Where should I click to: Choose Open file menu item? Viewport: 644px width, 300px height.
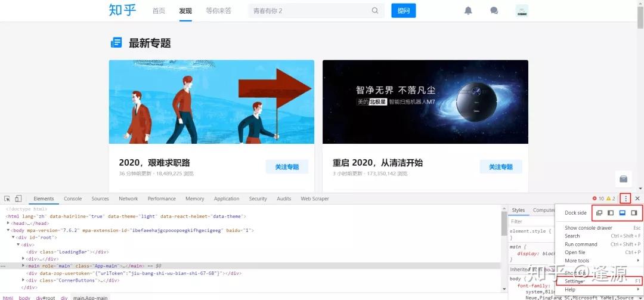click(598, 252)
